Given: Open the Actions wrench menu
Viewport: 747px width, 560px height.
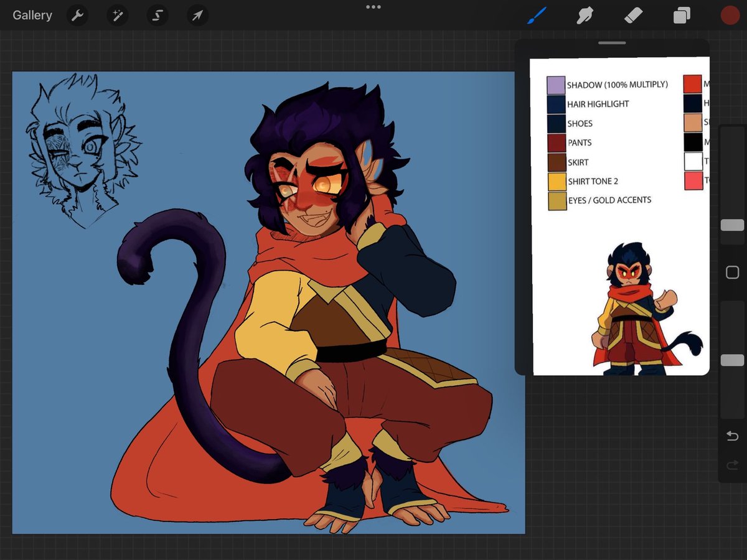Looking at the screenshot, I should [78, 16].
